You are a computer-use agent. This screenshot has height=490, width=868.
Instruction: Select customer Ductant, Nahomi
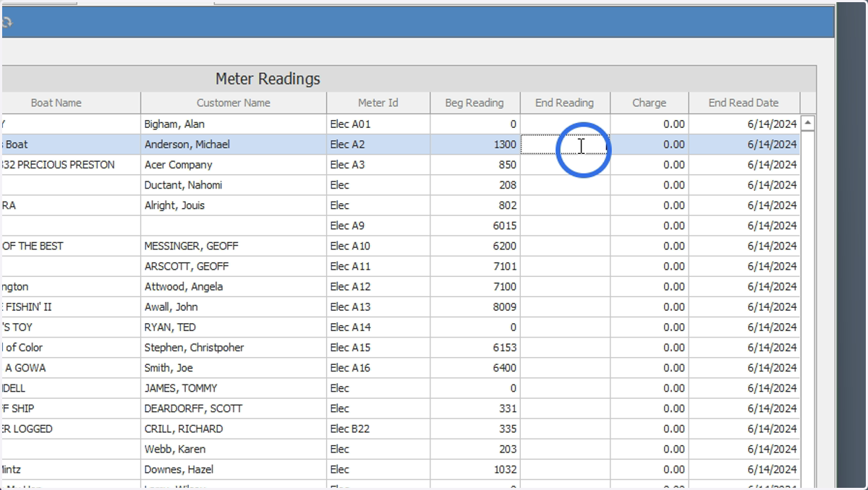[x=183, y=185]
